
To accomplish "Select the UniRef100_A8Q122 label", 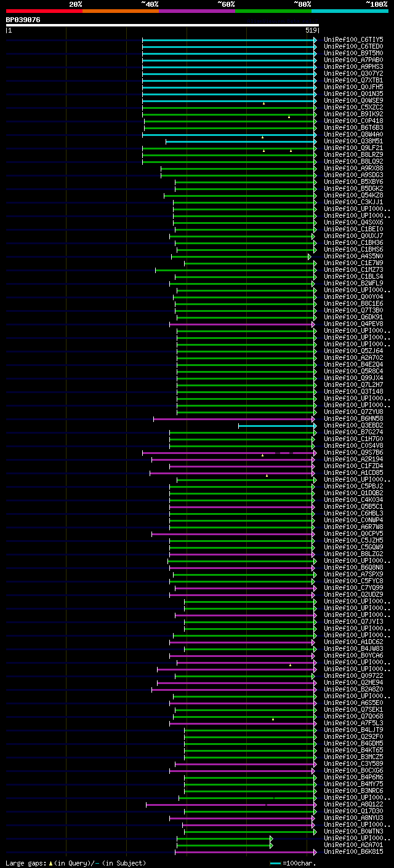I will [354, 804].
